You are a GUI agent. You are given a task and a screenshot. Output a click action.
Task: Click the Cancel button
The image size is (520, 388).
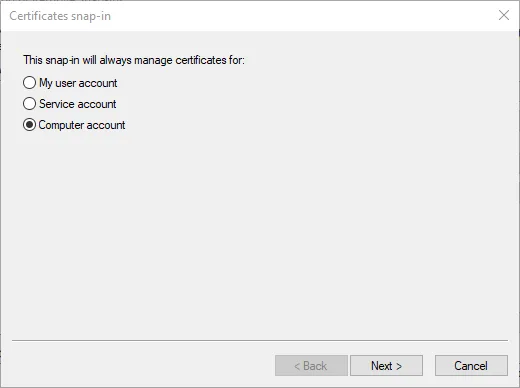[471, 366]
